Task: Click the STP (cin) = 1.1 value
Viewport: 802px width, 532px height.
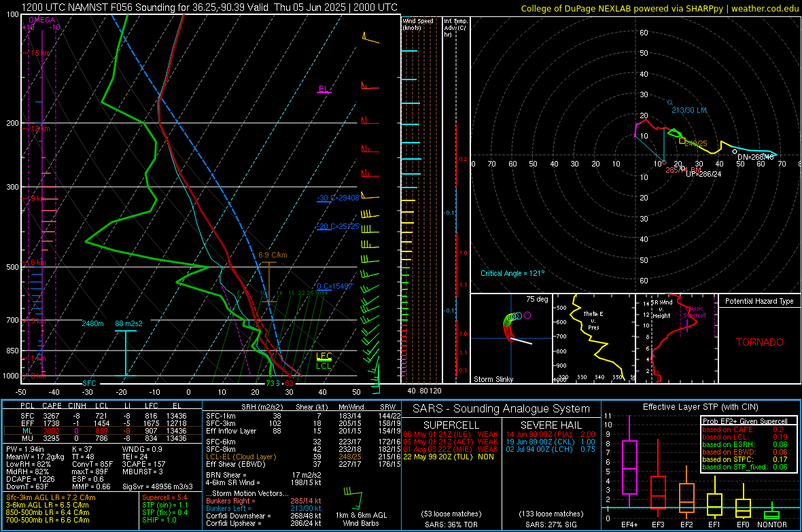Action: click(x=164, y=505)
